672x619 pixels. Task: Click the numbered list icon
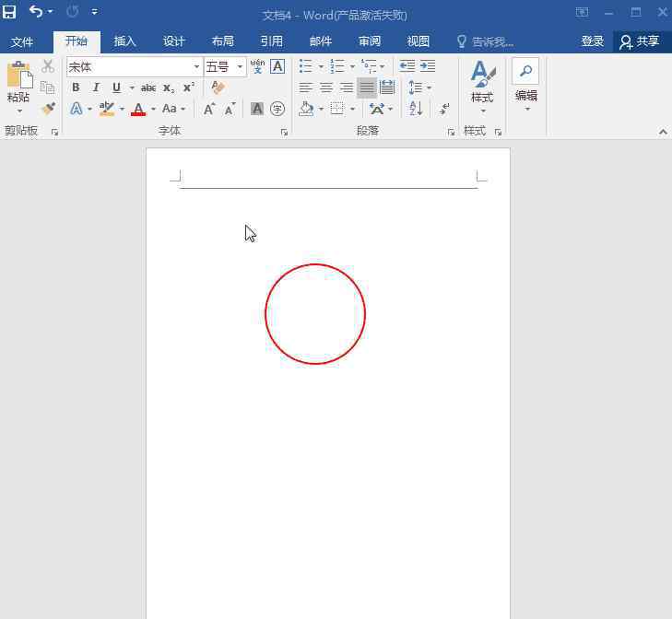(x=336, y=66)
